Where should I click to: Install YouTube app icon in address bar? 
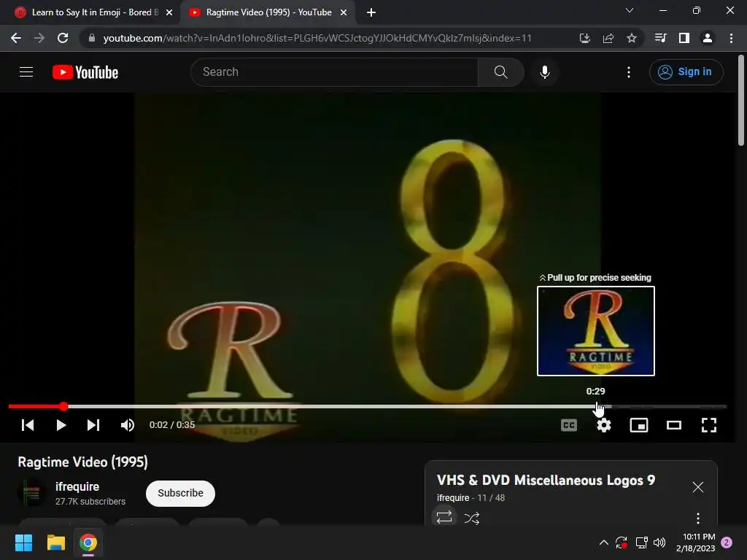coord(584,38)
